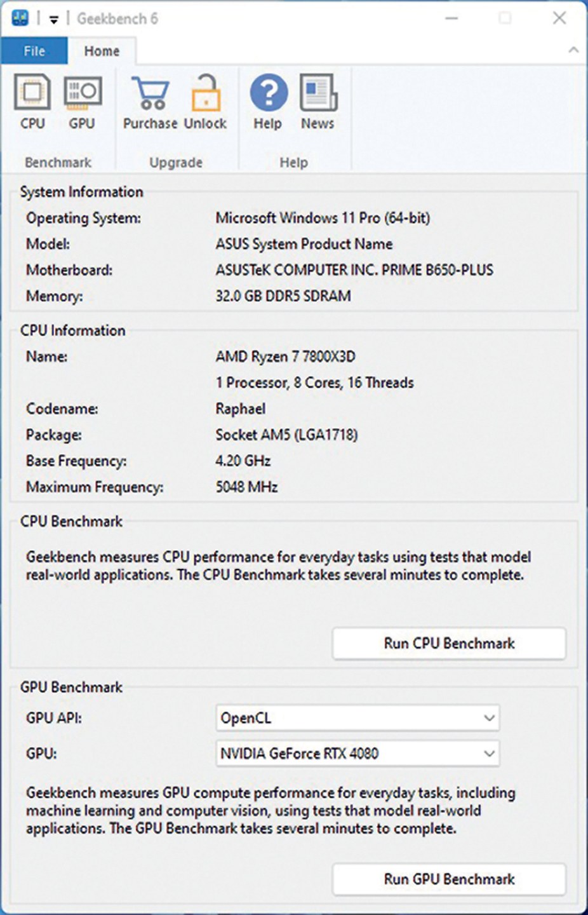
Task: Start the Run GPU Benchmark button
Action: pos(449,879)
